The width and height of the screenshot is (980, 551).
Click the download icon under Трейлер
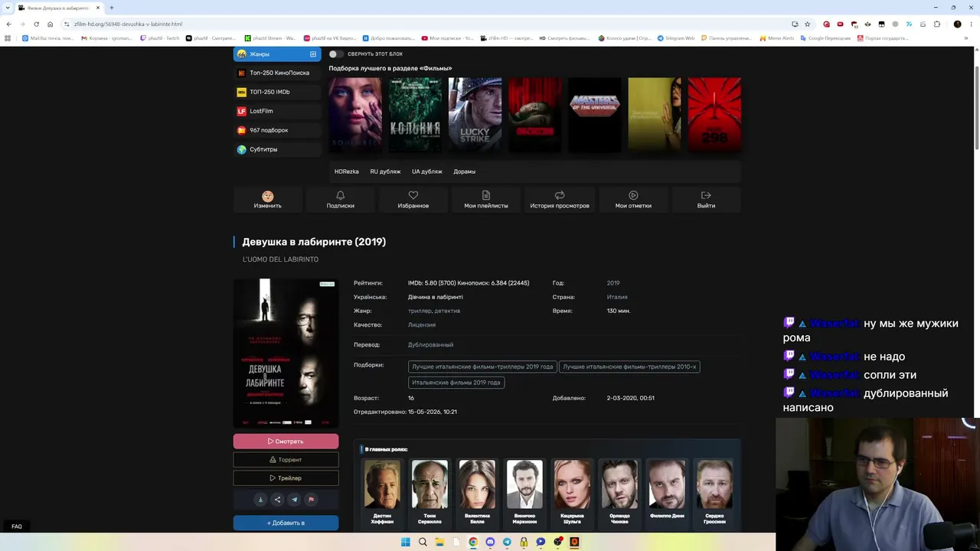[x=260, y=500]
